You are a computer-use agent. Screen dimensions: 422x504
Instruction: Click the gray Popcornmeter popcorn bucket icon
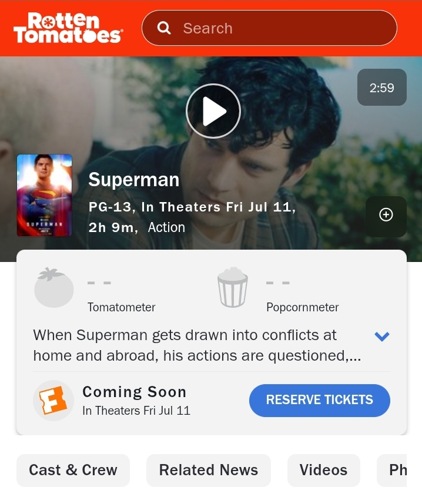[233, 287]
